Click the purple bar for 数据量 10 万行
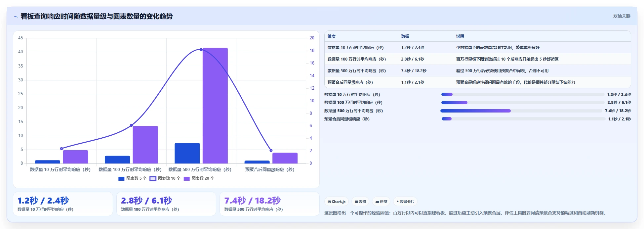 [75, 157]
